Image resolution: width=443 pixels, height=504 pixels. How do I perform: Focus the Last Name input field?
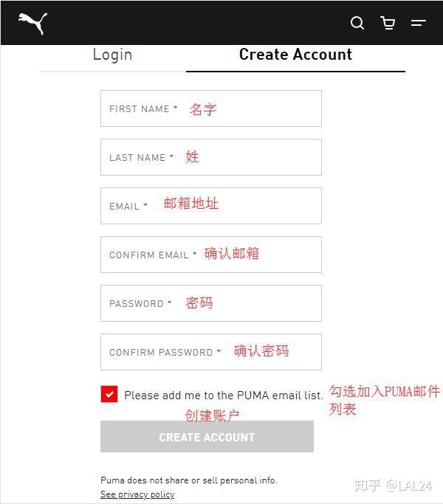[x=211, y=157]
